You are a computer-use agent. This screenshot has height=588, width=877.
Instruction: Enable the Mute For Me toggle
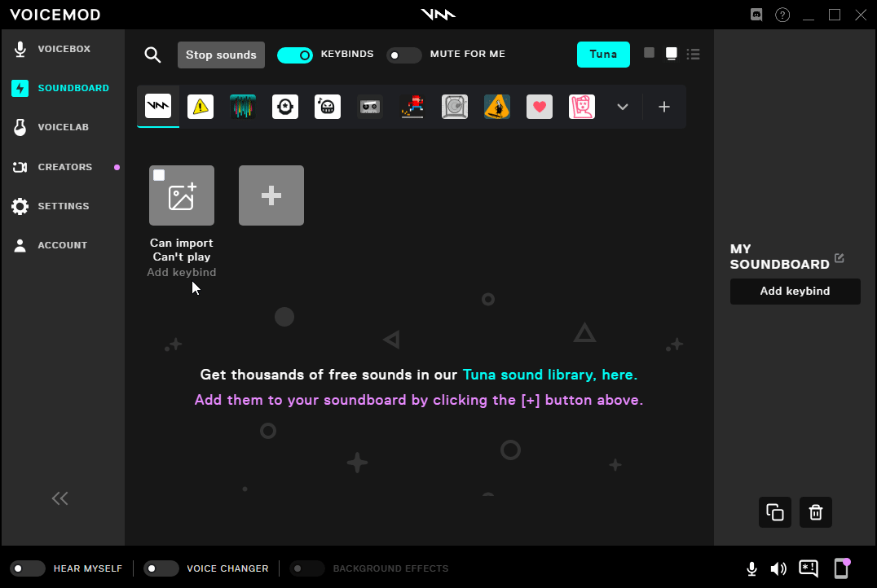(x=403, y=55)
